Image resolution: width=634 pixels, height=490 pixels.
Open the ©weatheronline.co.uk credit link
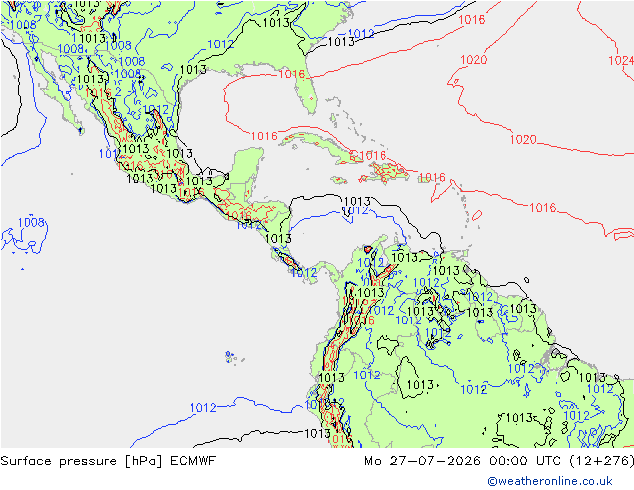tap(550, 481)
